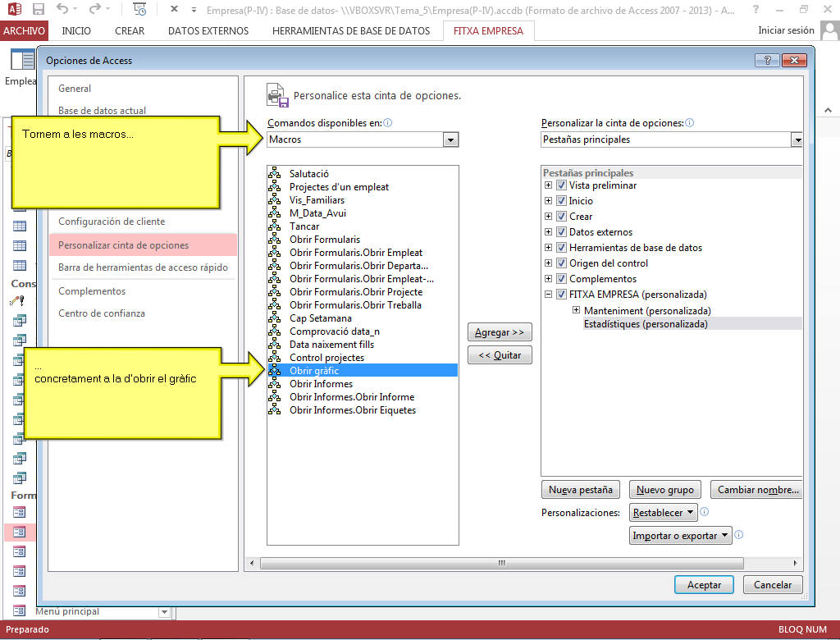Image resolution: width=840 pixels, height=640 pixels.
Task: Open HERRAMIENTAS DE BASE DE DATOS tab
Action: click(x=351, y=31)
